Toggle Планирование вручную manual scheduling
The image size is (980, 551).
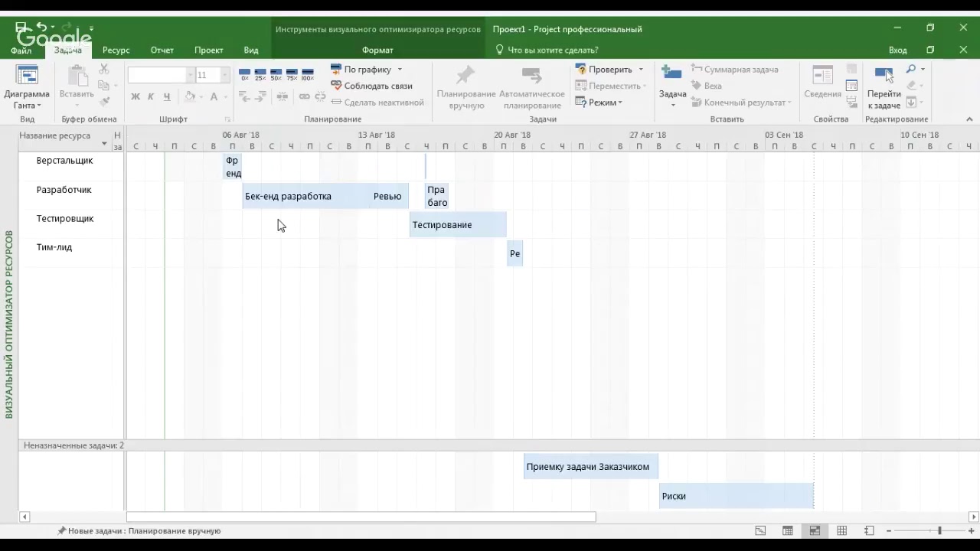[466, 87]
